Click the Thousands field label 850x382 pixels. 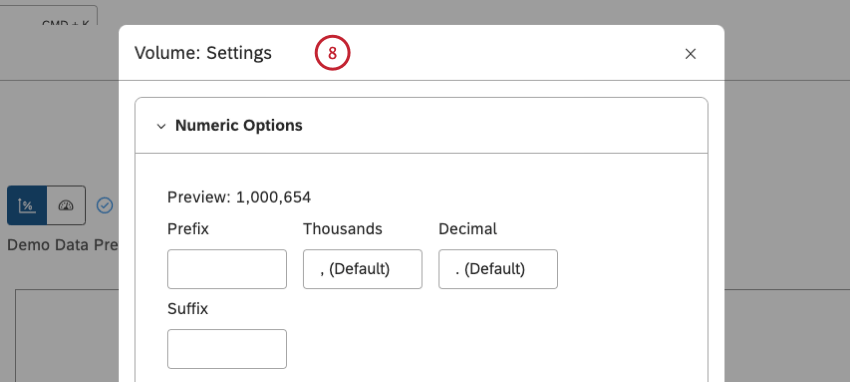(343, 229)
